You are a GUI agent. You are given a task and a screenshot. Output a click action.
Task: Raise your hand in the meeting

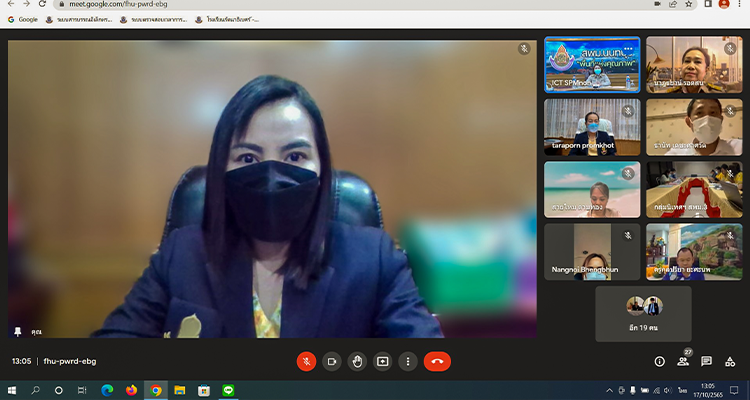357,362
